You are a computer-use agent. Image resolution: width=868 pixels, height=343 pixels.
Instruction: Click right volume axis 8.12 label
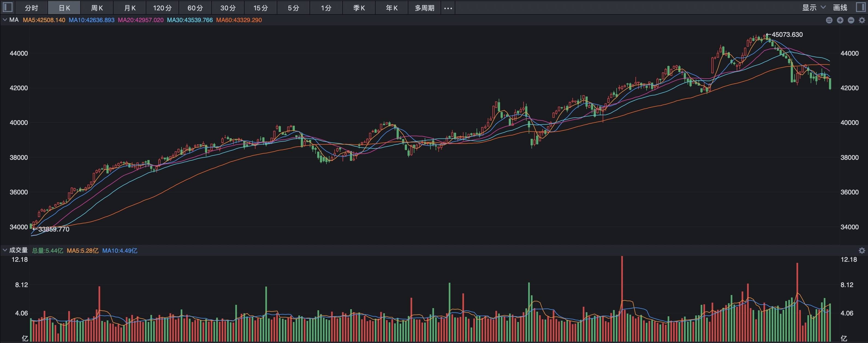coord(847,285)
